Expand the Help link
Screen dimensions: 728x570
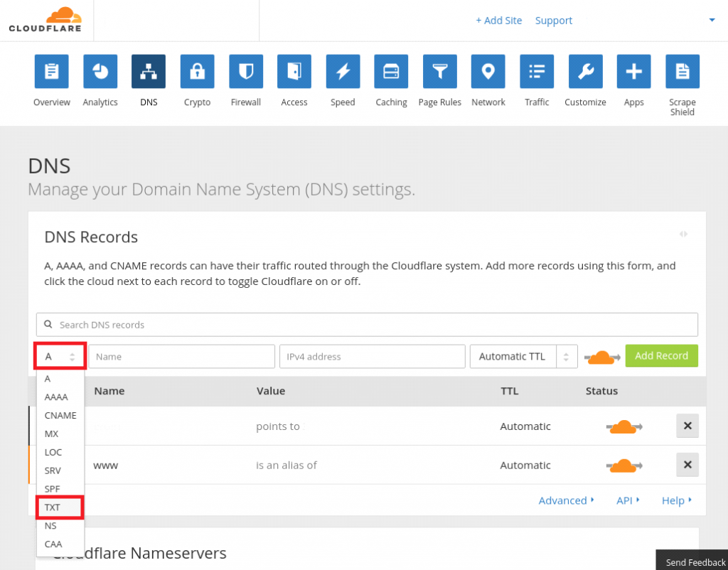(x=677, y=500)
